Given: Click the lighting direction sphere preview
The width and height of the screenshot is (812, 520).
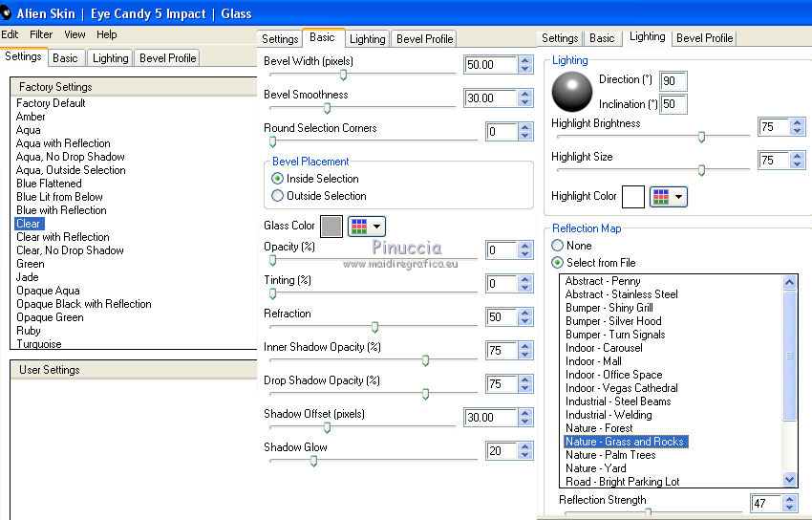Looking at the screenshot, I should (571, 92).
